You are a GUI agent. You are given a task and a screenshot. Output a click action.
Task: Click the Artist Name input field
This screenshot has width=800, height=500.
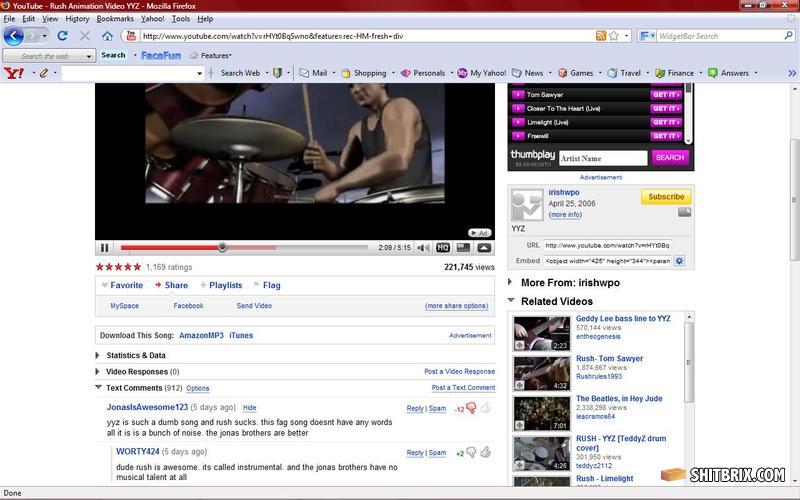pyautogui.click(x=603, y=158)
